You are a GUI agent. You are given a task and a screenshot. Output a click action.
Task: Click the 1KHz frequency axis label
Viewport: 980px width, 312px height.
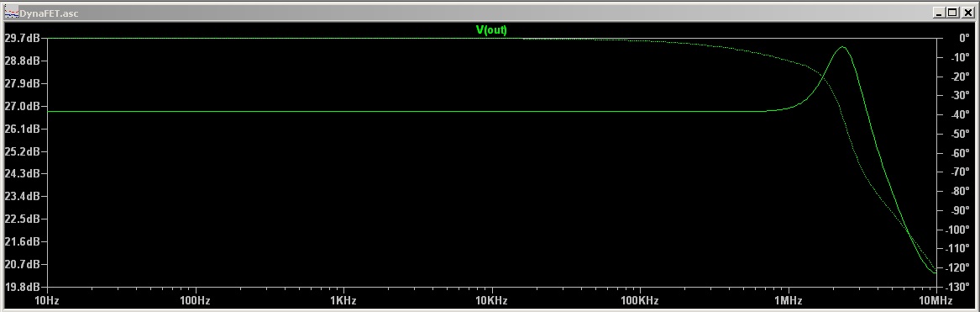tap(343, 301)
